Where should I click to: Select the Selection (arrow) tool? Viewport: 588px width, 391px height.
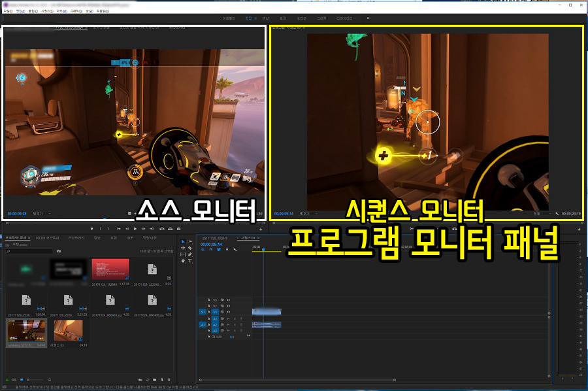(x=183, y=242)
